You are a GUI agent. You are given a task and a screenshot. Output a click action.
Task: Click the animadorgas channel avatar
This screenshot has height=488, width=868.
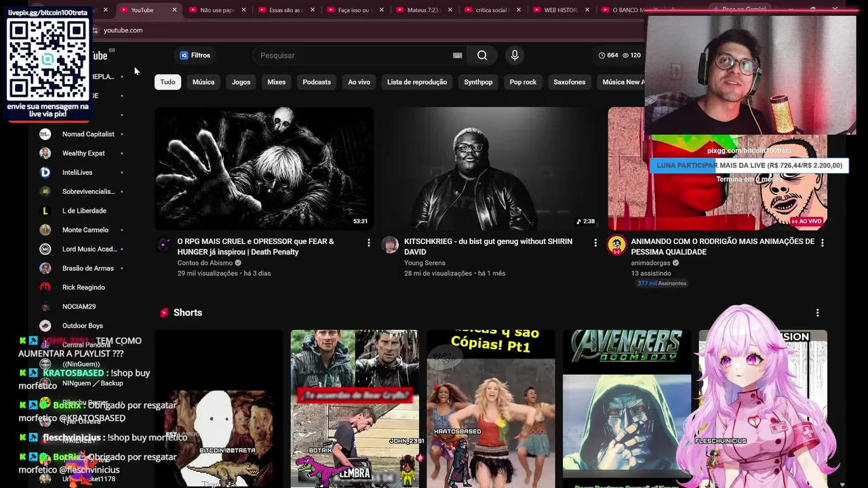coord(616,245)
